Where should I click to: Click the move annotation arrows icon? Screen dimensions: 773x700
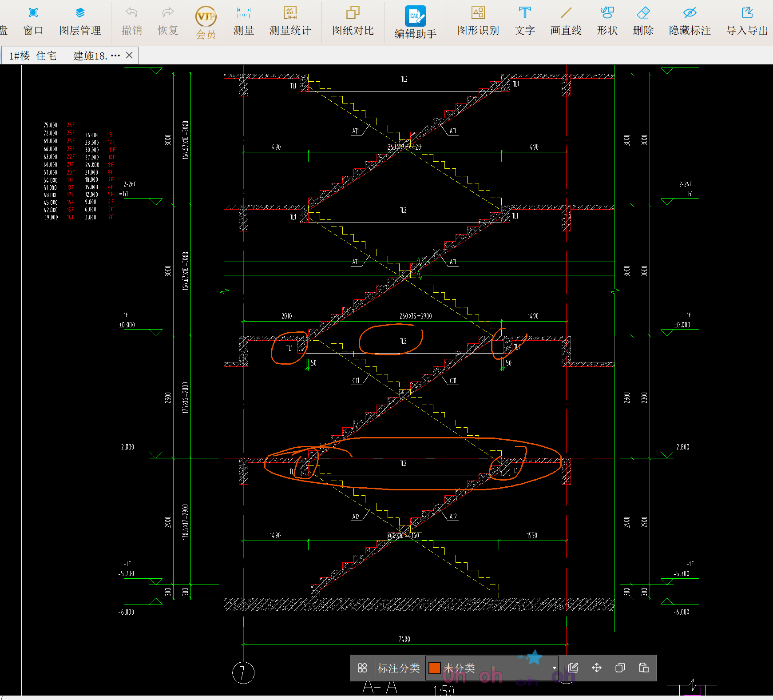[597, 668]
